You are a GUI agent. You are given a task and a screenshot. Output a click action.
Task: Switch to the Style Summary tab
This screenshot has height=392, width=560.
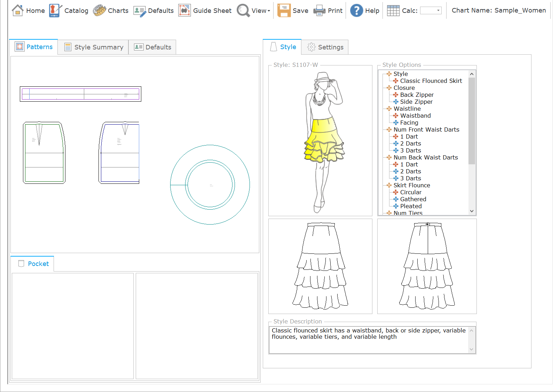(x=93, y=47)
